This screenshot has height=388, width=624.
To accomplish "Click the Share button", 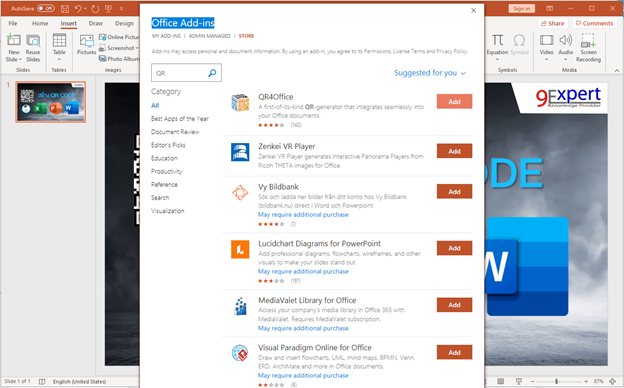I will click(553, 23).
